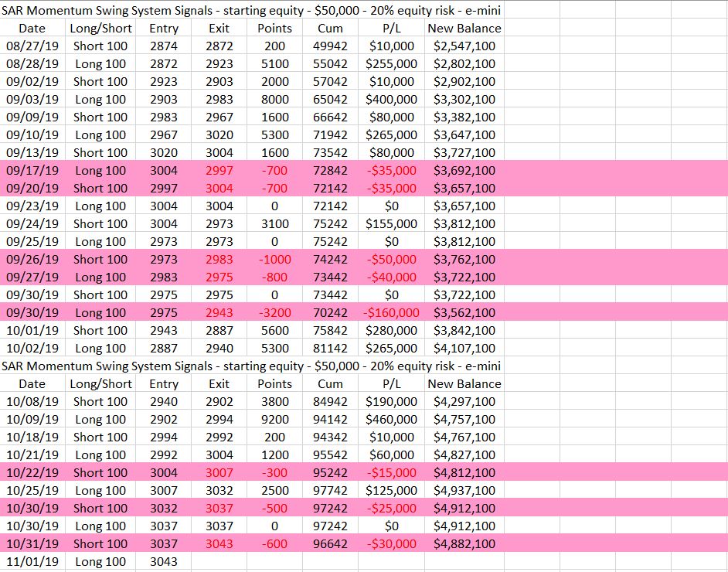Viewport: 728px width, 572px height.
Task: Select the balance cell $3,842,100
Action: tap(464, 331)
